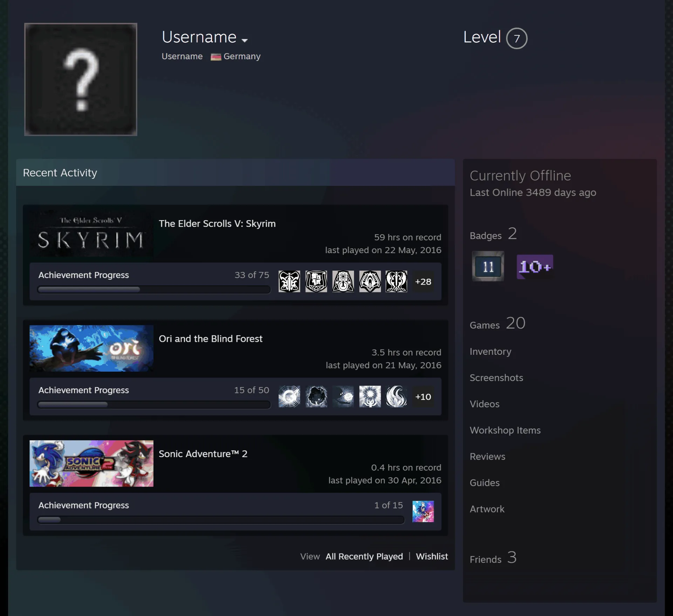
Task: Click the Germany flag icon
Action: tap(216, 57)
